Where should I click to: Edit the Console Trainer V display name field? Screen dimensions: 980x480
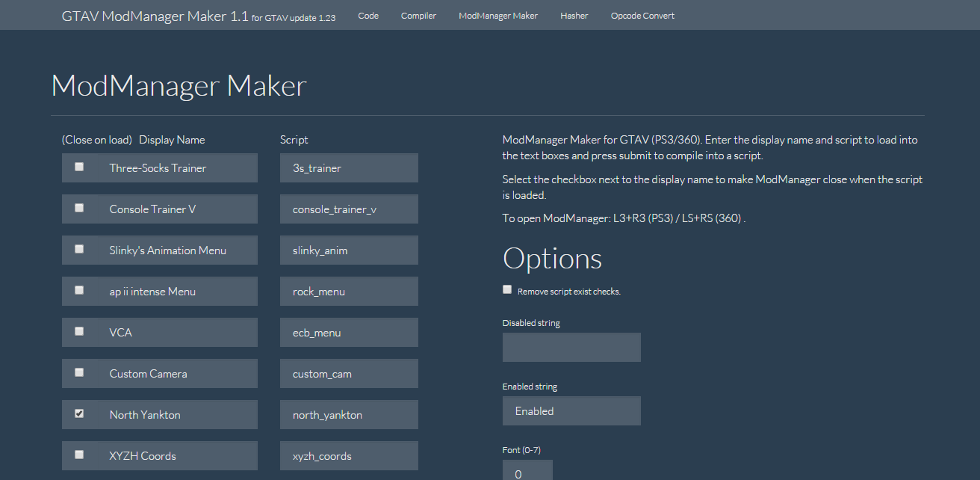177,209
